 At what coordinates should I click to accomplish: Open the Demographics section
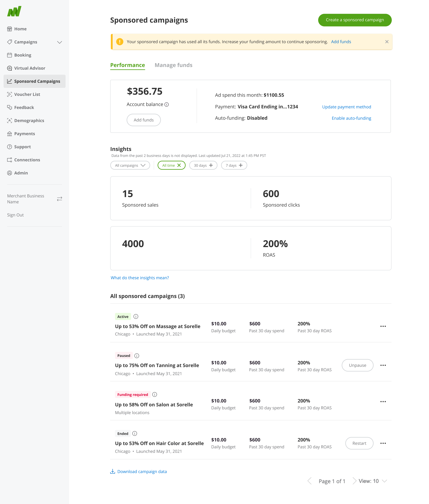click(29, 120)
